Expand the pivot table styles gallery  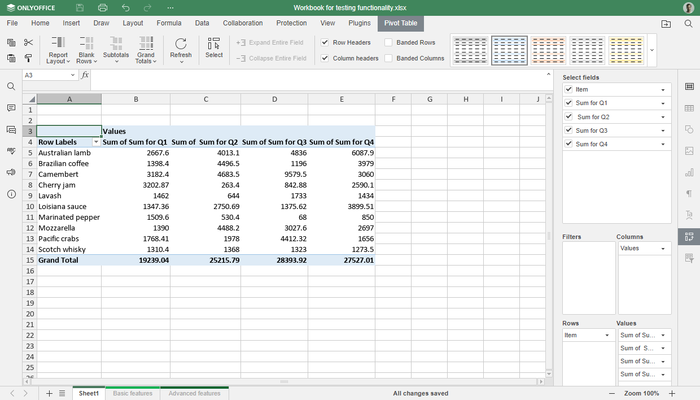652,49
